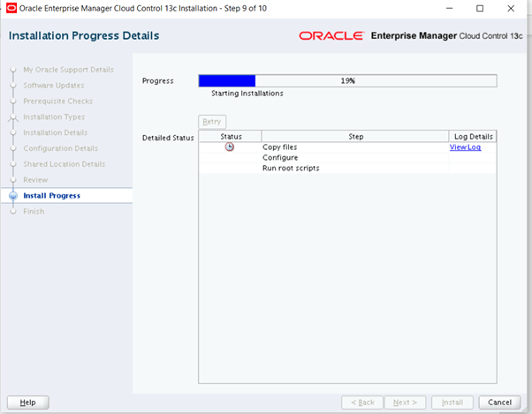This screenshot has height=414, width=532.
Task: Click the 19% installation progress bar
Action: [x=347, y=80]
